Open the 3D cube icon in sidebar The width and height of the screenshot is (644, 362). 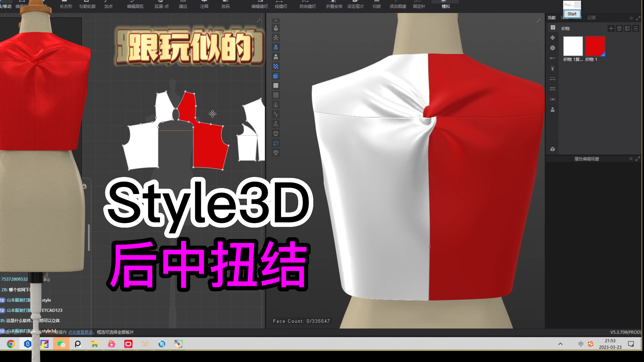pyautogui.click(x=552, y=149)
